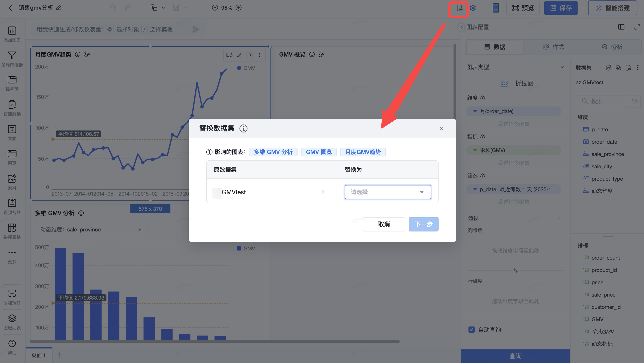Open the 动态维度 sale_province dropdown
The image size is (644, 363).
pyautogui.click(x=91, y=229)
